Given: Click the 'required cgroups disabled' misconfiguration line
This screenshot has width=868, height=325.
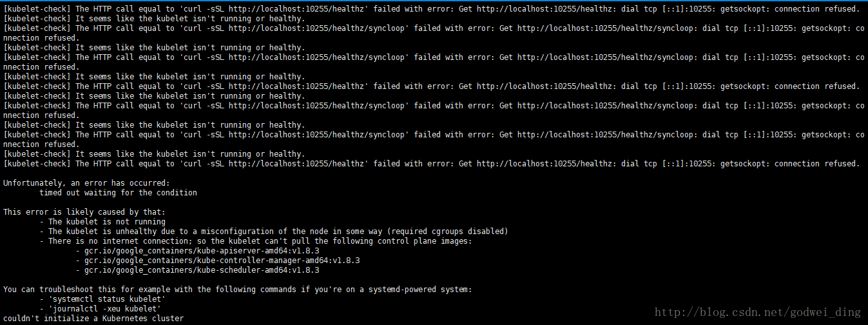Looking at the screenshot, I should (x=274, y=231).
